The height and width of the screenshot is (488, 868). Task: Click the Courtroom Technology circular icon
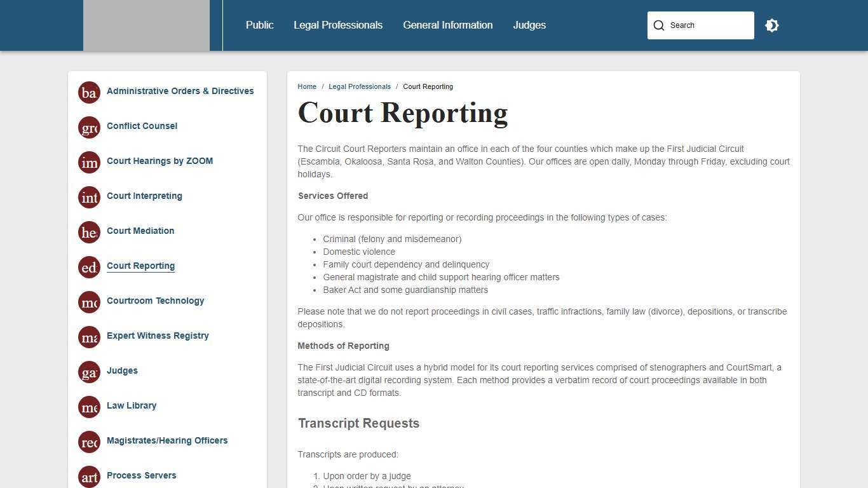point(89,302)
